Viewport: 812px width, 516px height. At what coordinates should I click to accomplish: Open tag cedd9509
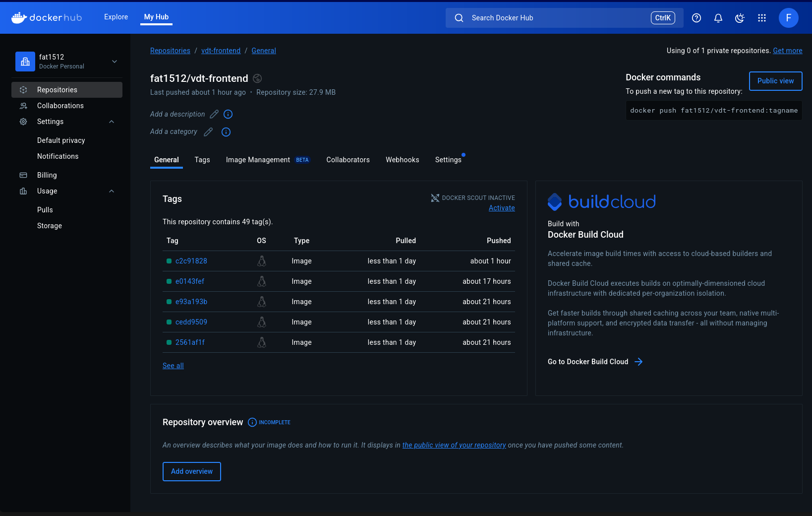click(191, 322)
